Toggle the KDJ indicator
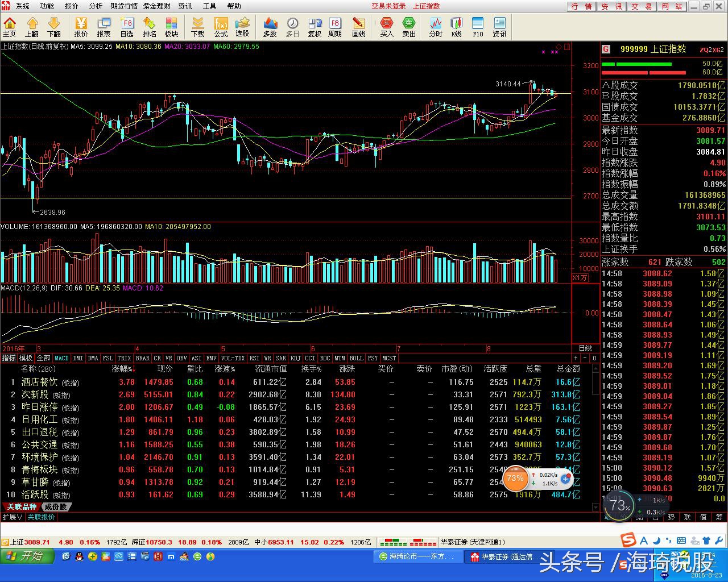728x582 pixels. pos(295,358)
